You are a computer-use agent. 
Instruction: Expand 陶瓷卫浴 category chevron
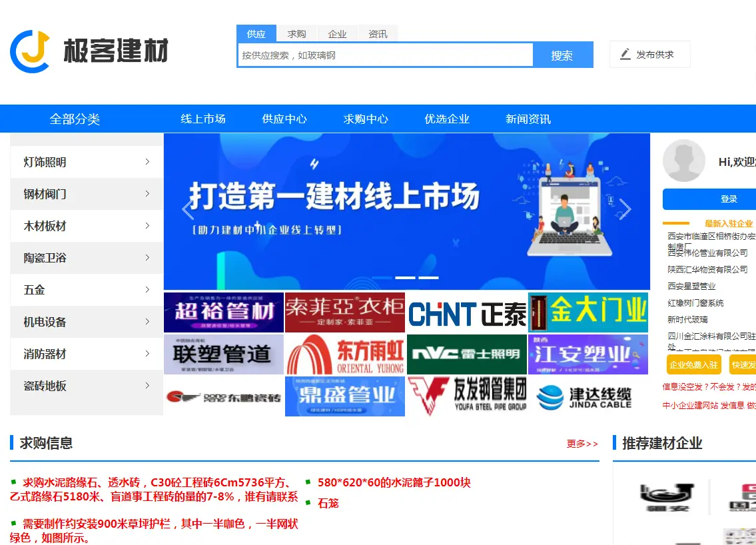click(x=147, y=258)
